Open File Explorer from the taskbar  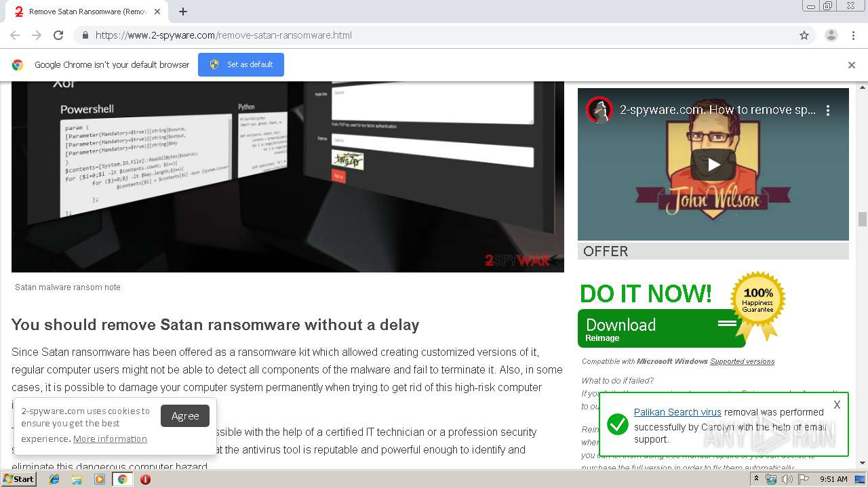click(77, 479)
